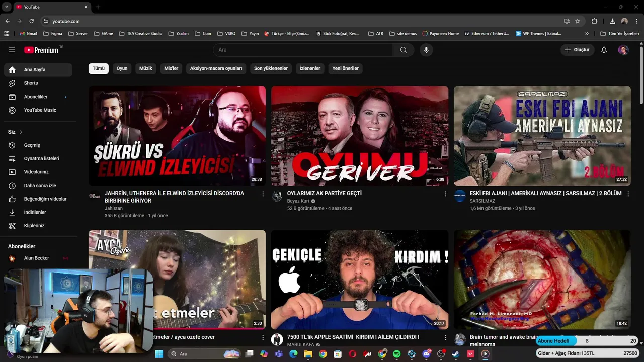Open the Payoneer: Home bookmark

[x=440, y=34]
